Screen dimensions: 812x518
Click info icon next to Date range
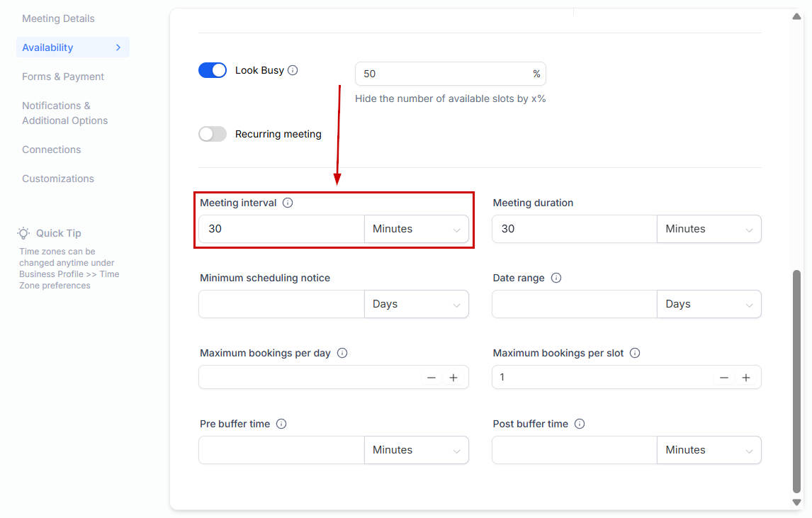click(556, 278)
